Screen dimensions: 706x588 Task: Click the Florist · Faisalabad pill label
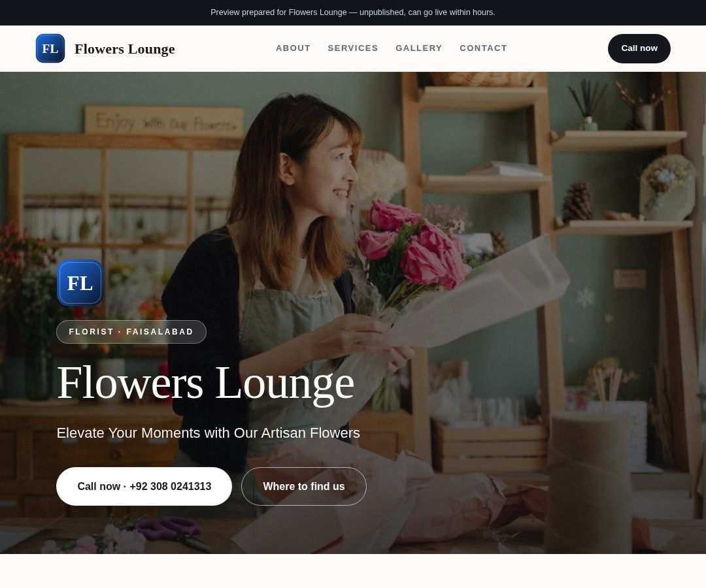(131, 332)
